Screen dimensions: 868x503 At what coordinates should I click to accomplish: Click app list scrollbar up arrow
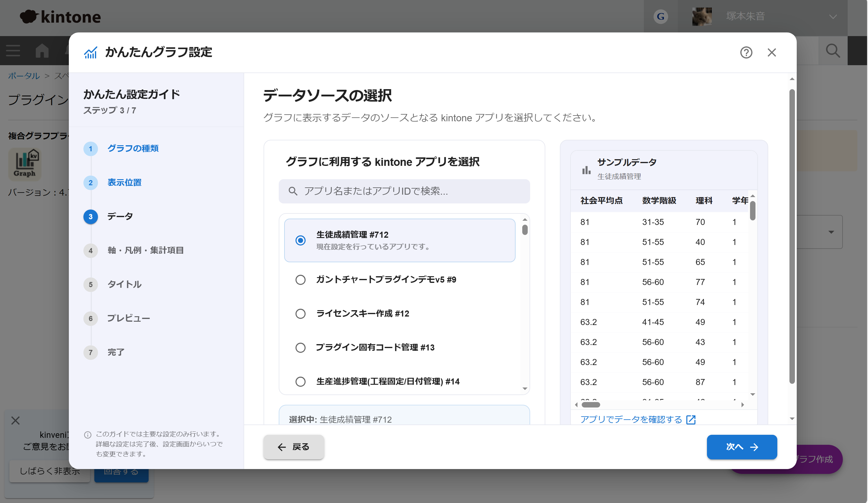525,219
